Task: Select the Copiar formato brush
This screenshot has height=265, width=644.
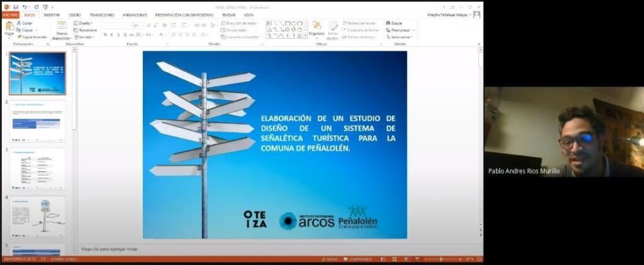Action: click(19, 36)
